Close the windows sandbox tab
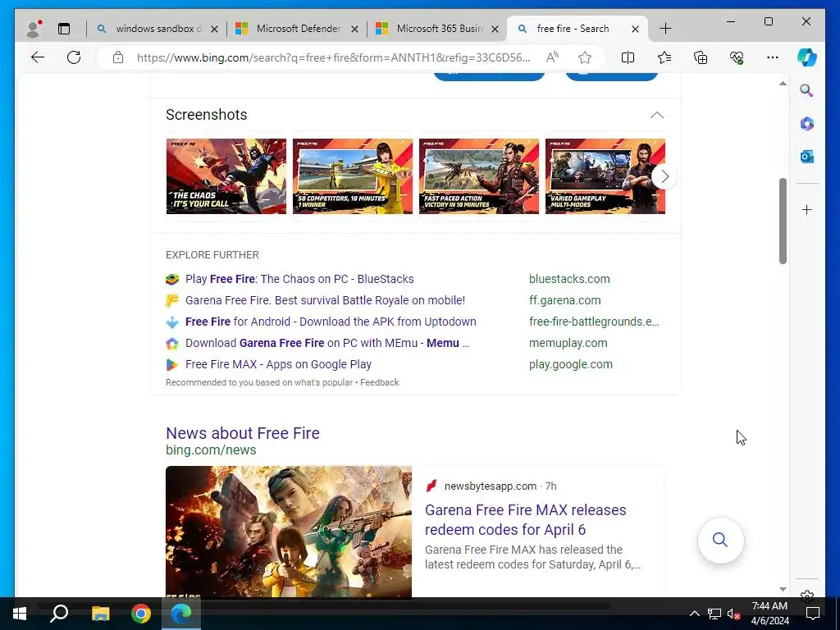 point(214,29)
